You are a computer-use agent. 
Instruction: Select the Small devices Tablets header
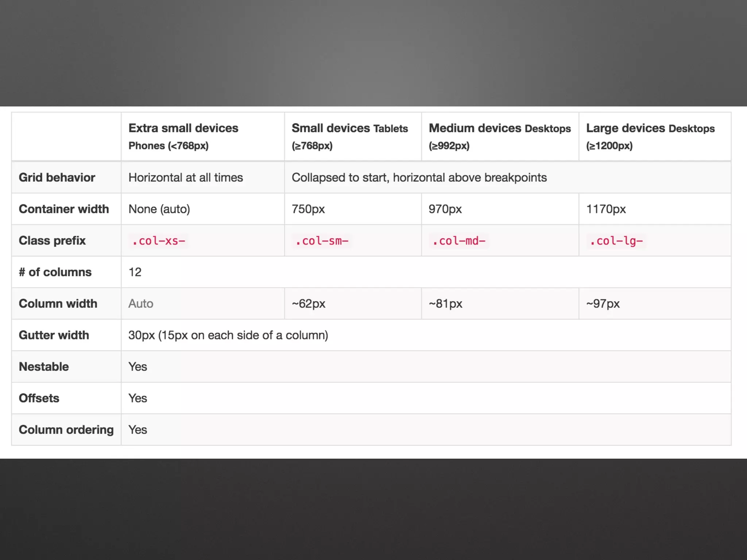pos(349,128)
